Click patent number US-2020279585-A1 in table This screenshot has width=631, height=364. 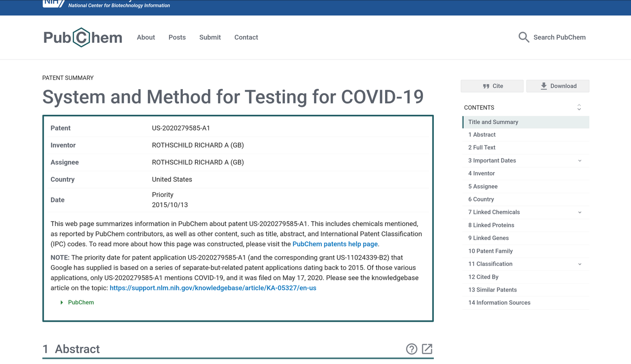181,128
